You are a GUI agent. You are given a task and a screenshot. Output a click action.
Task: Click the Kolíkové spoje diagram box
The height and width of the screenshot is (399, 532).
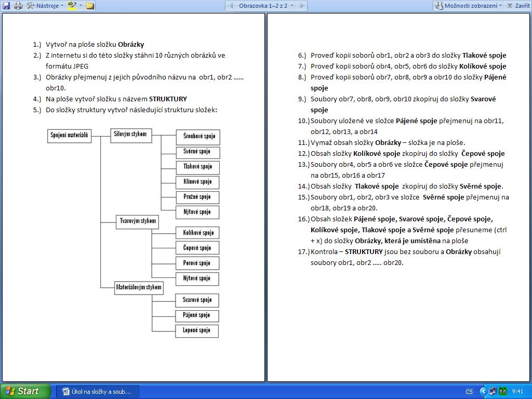(197, 233)
